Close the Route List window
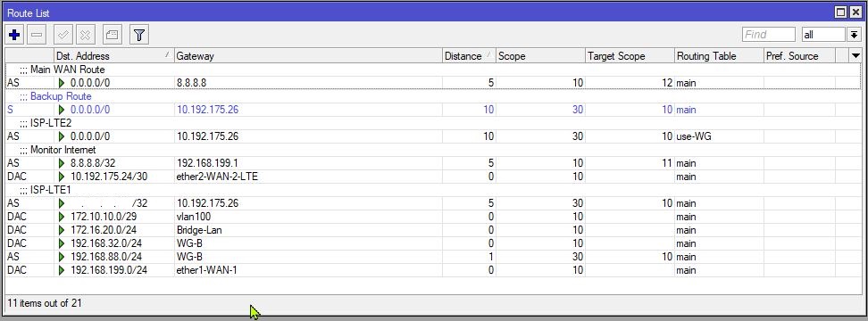 point(855,12)
